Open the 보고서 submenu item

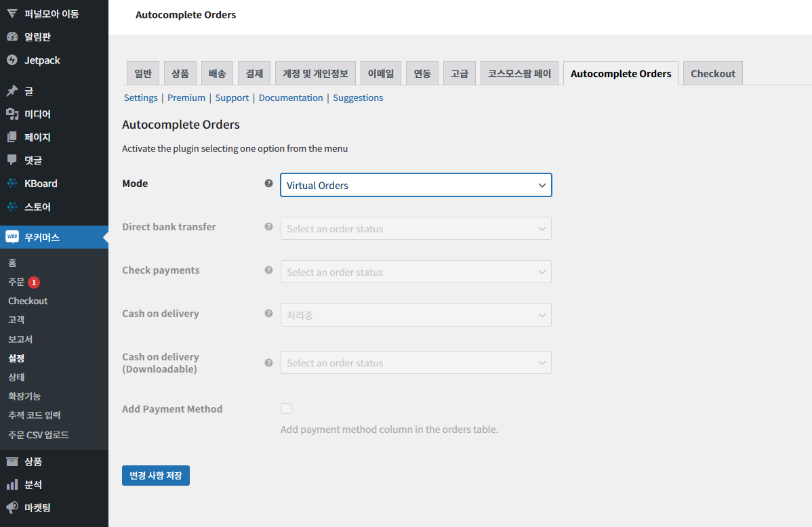click(x=20, y=339)
